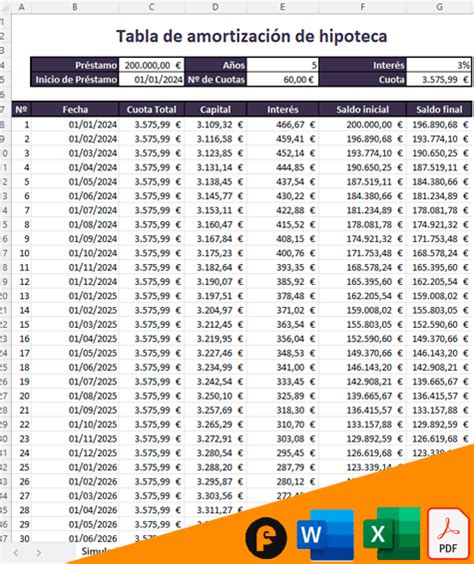Select interest cell 363,54 €

(x=283, y=324)
